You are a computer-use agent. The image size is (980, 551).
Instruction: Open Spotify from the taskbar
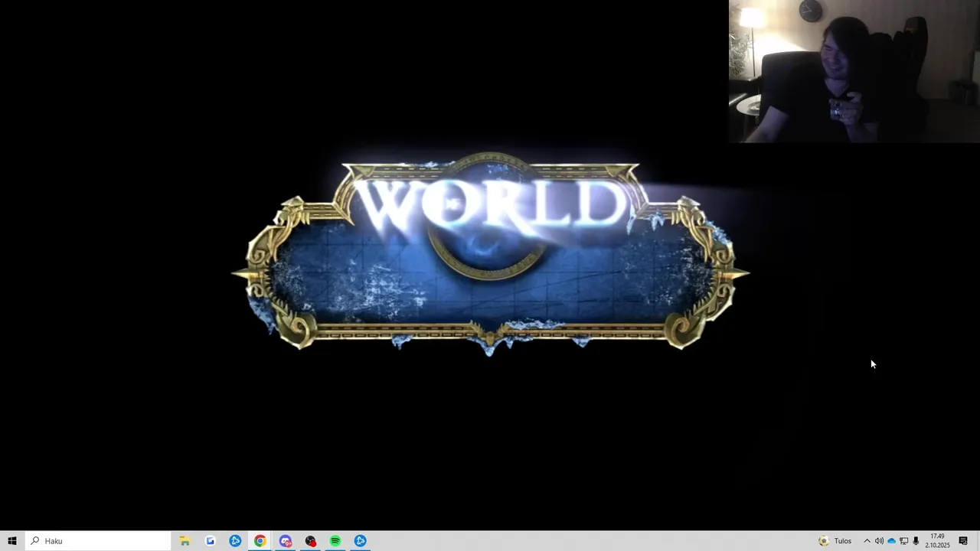pos(335,541)
